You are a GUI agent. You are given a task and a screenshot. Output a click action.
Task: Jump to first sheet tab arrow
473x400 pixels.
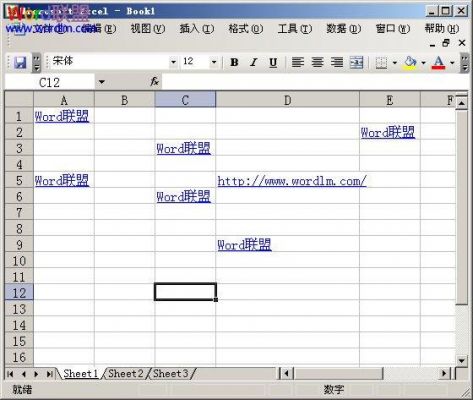coord(10,374)
